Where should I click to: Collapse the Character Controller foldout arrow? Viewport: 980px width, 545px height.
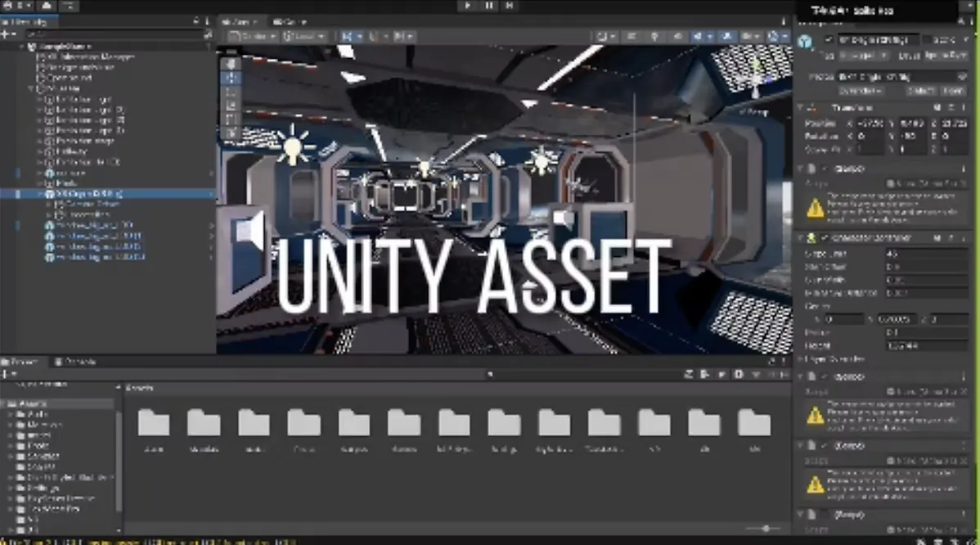[801, 238]
